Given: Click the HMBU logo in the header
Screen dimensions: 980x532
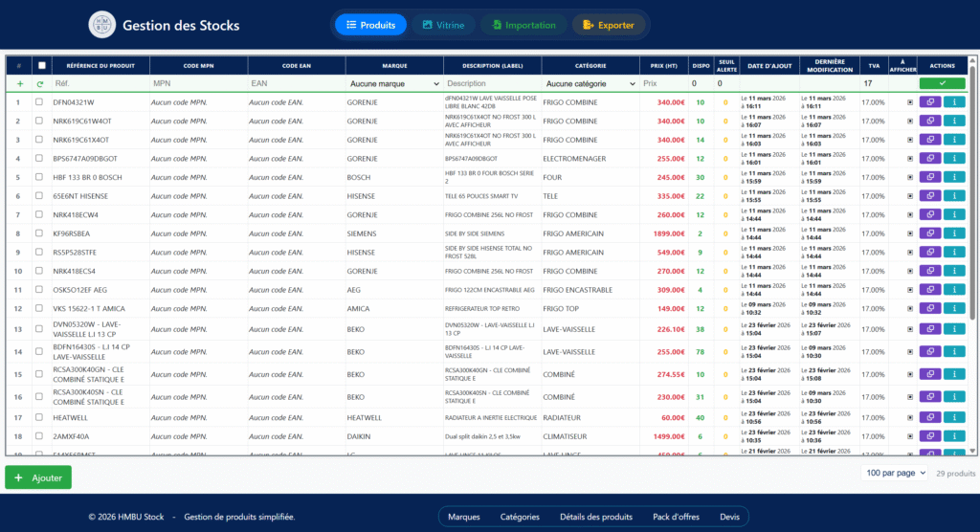Looking at the screenshot, I should click(101, 25).
